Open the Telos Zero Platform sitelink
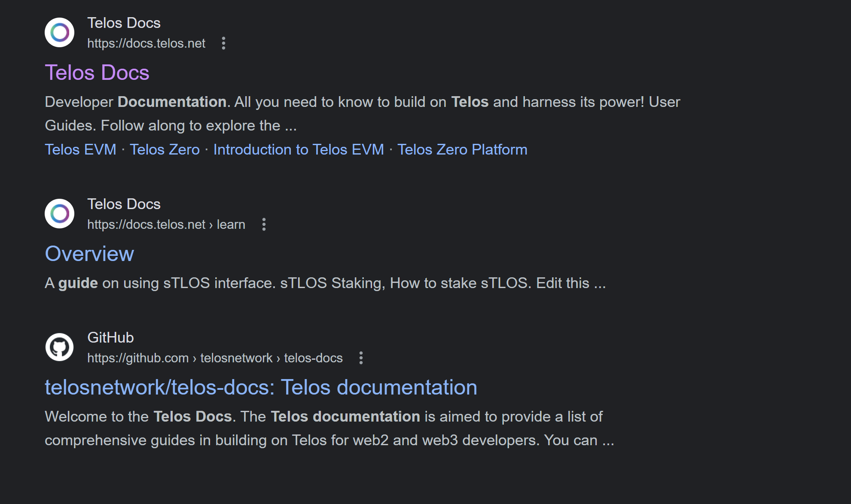Image resolution: width=851 pixels, height=504 pixels. 462,149
